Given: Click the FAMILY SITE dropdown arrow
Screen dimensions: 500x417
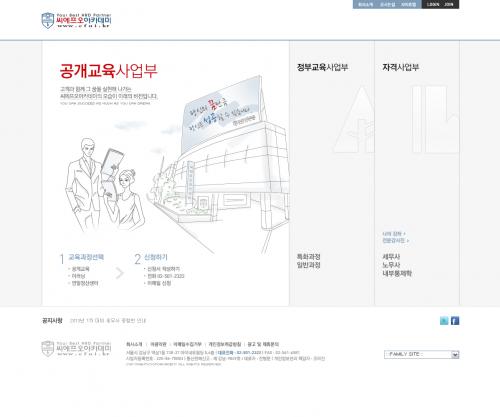Looking at the screenshot, I should point(455,355).
